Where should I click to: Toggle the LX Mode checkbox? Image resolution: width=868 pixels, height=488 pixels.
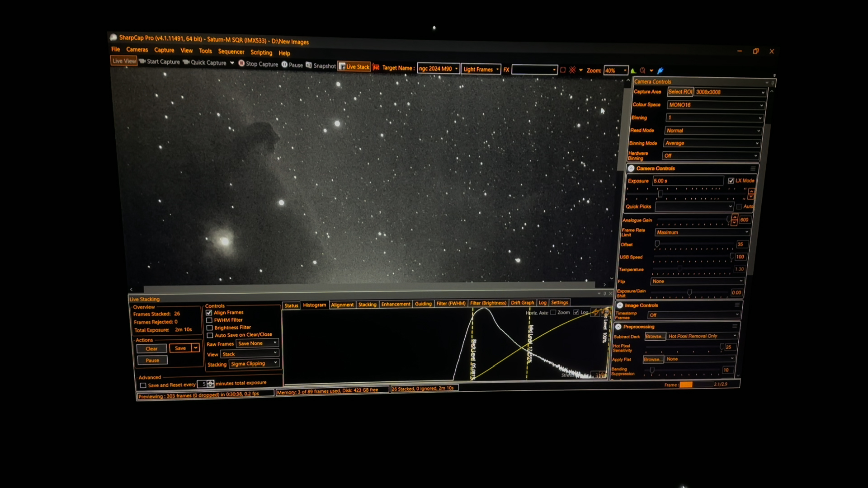[731, 181]
